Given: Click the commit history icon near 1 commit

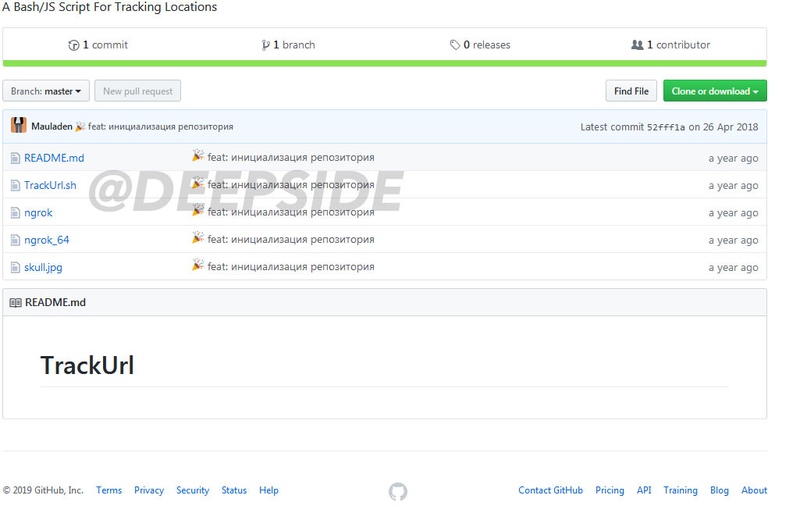Looking at the screenshot, I should 73,45.
